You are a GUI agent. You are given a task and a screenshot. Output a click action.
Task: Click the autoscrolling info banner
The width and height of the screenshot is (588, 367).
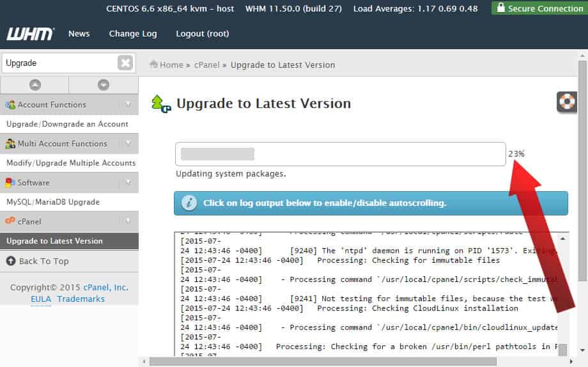pos(371,203)
